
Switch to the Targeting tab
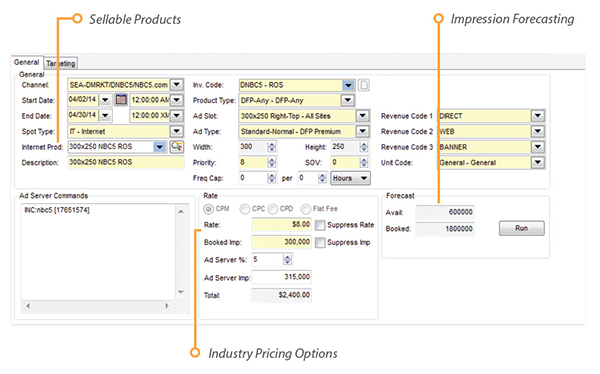[61, 63]
